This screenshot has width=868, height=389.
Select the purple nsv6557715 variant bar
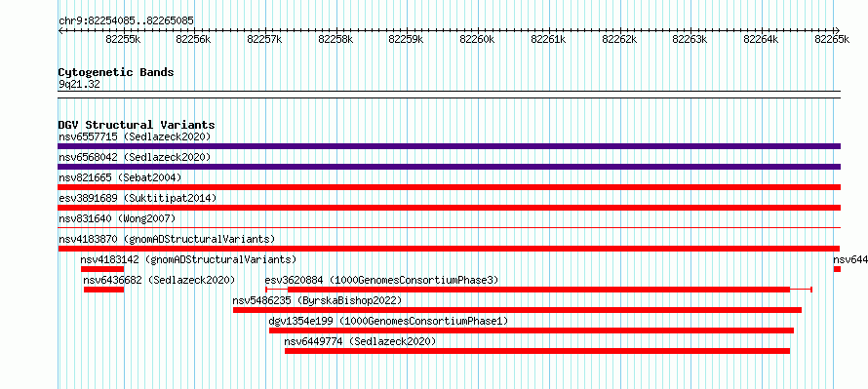pyautogui.click(x=449, y=146)
